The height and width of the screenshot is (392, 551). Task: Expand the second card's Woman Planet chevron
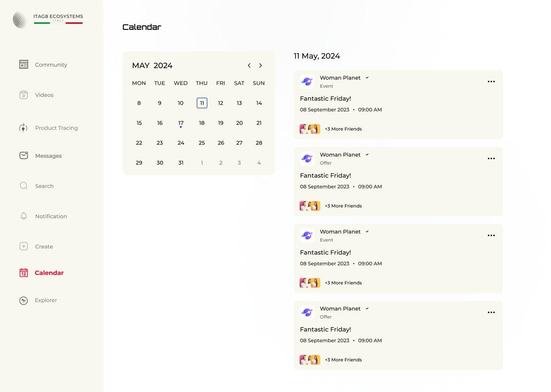367,155
